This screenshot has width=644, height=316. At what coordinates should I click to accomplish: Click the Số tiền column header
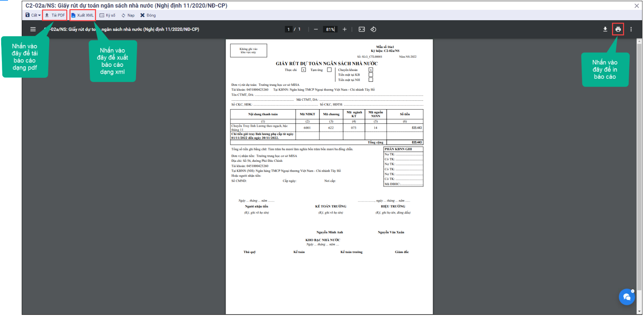click(x=405, y=114)
